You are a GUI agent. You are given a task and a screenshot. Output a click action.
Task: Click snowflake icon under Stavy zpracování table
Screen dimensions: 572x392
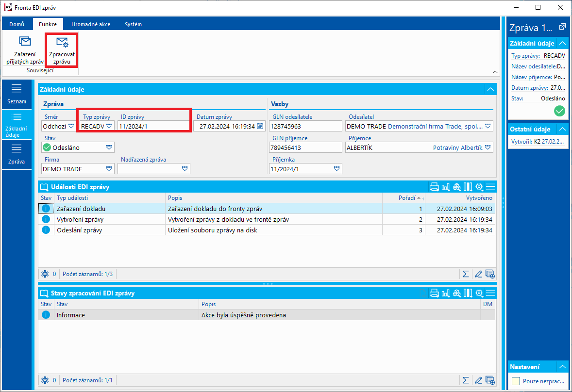[x=45, y=380]
